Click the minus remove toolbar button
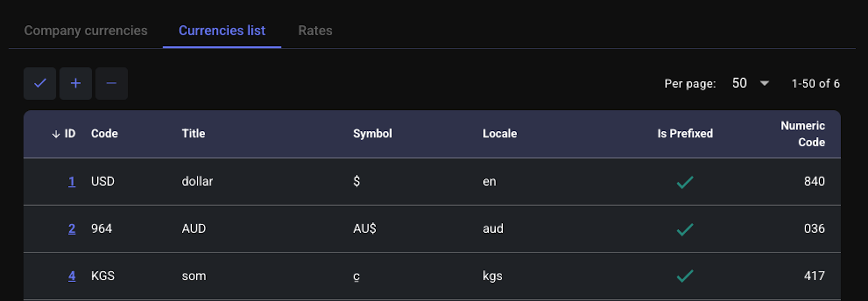868x301 pixels. click(x=112, y=83)
